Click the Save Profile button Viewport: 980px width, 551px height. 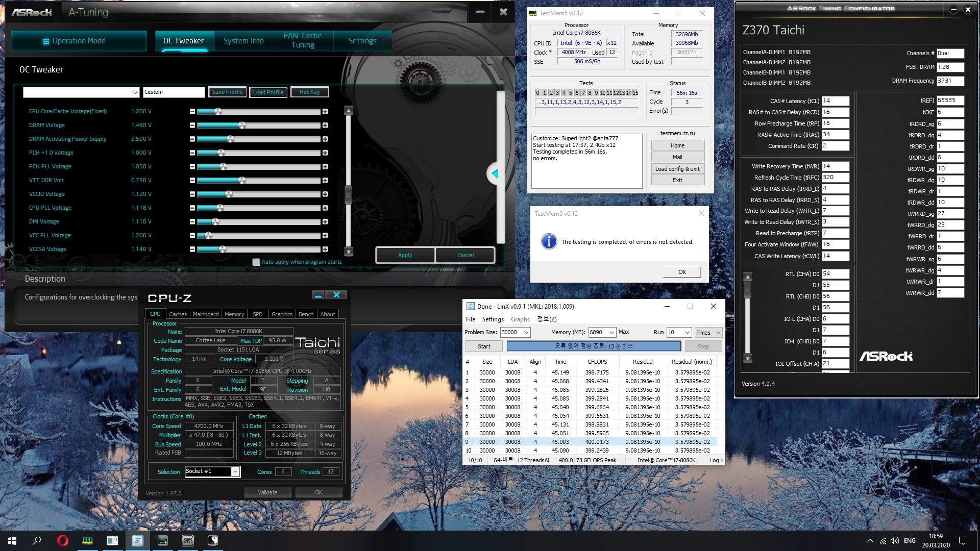click(x=227, y=92)
